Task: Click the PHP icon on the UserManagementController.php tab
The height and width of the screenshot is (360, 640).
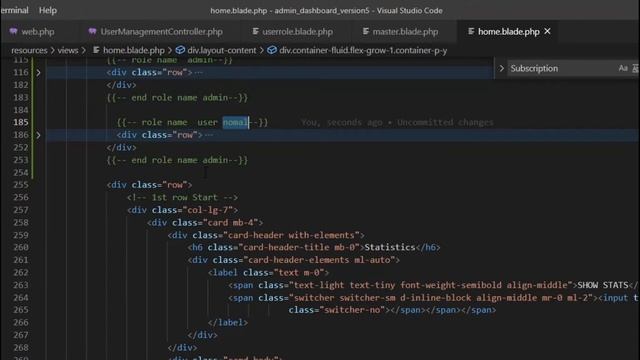Action: tap(93, 31)
